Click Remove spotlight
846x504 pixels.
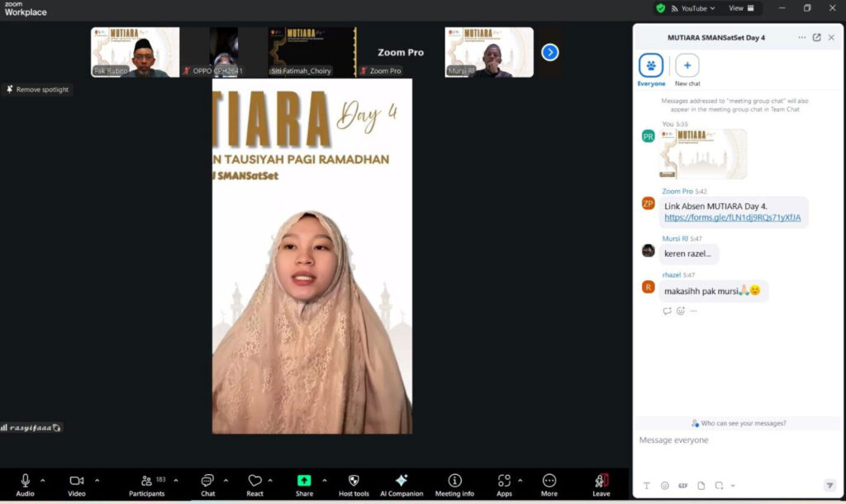pyautogui.click(x=38, y=89)
